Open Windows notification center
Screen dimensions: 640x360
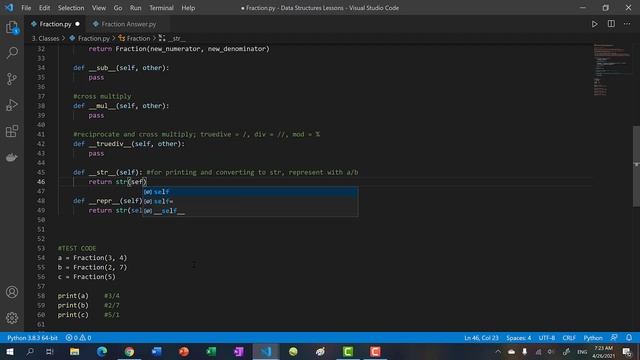point(627,351)
